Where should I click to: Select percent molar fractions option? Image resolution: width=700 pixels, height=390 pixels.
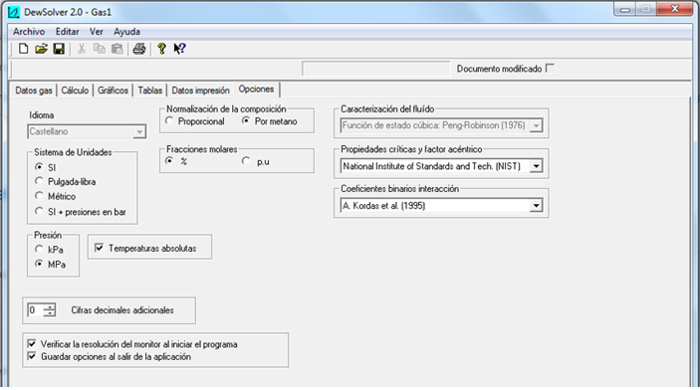point(169,161)
